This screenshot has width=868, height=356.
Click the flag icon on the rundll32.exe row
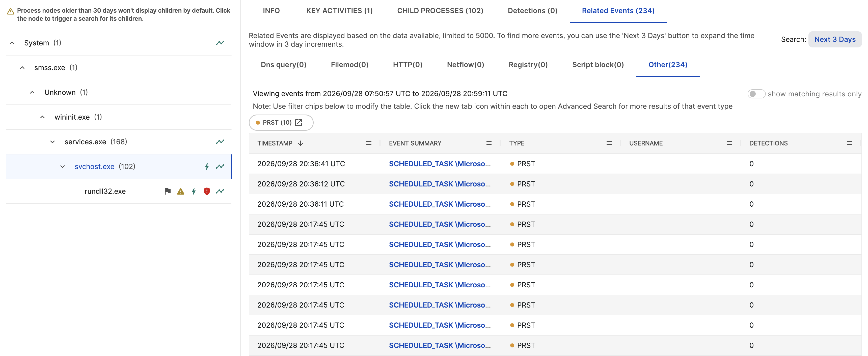tap(168, 191)
